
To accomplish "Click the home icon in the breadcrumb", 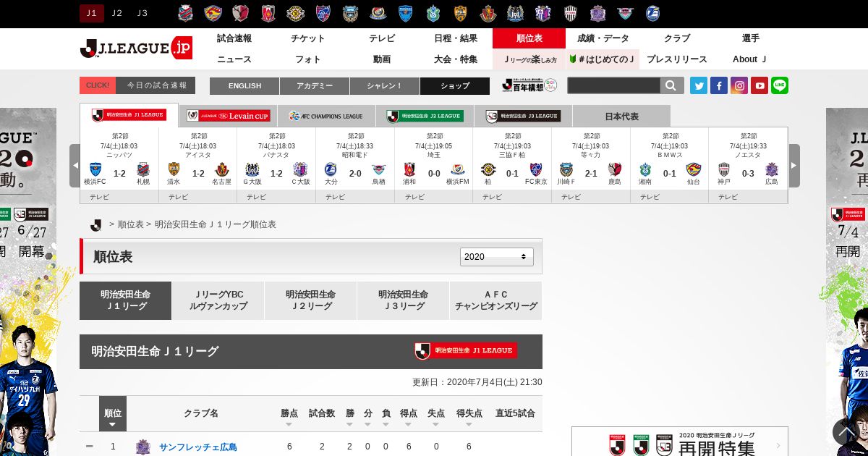I will (95, 225).
